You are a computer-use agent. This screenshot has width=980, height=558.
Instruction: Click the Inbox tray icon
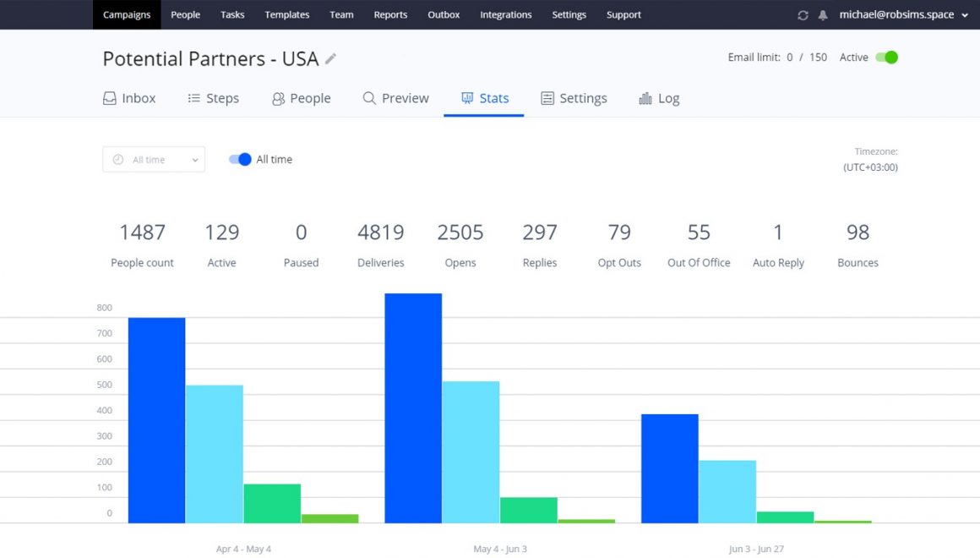tap(110, 98)
